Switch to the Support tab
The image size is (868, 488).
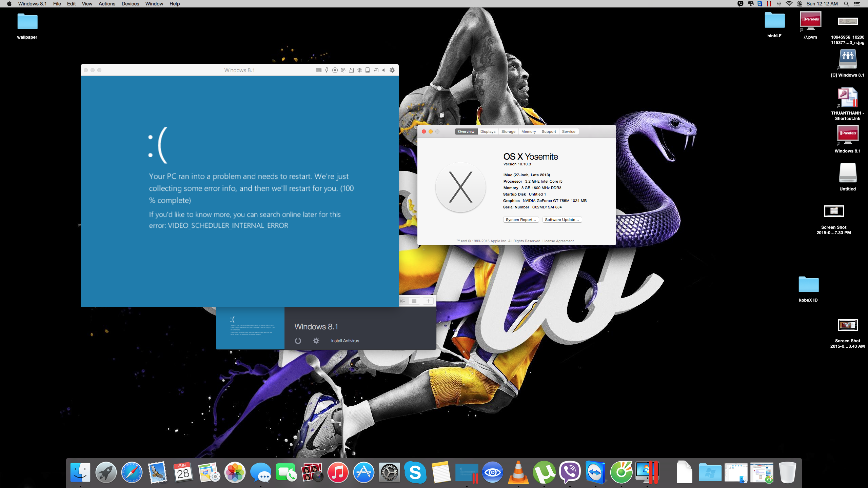(x=549, y=131)
